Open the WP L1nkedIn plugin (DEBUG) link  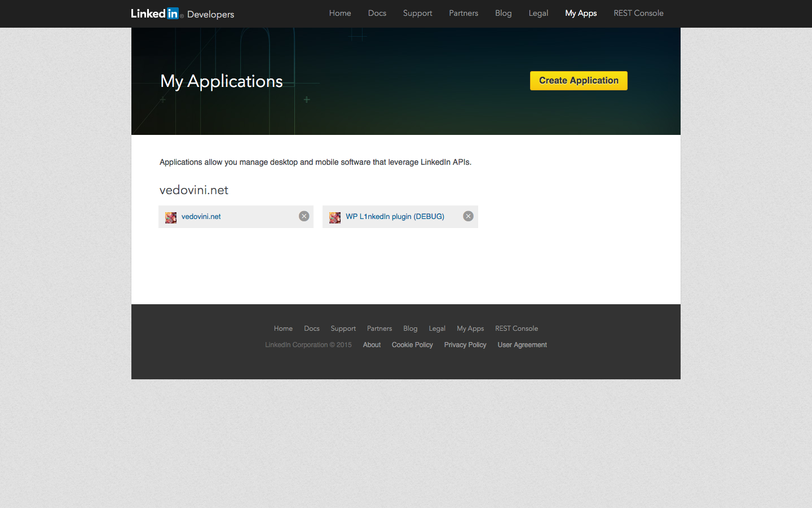pos(395,217)
